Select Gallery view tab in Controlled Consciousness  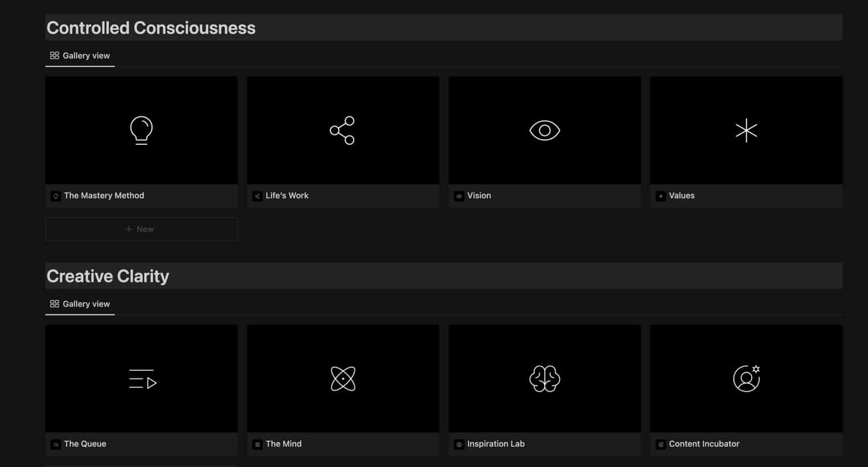[x=80, y=56]
